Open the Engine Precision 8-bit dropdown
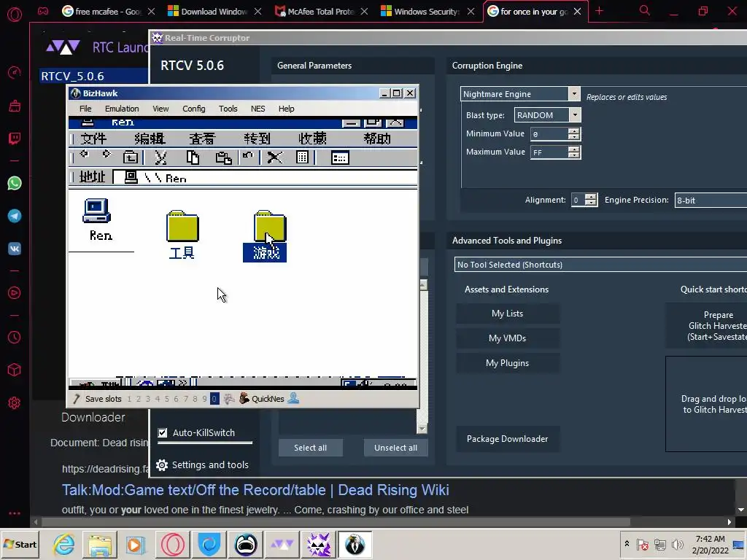The width and height of the screenshot is (747, 560). click(x=711, y=200)
